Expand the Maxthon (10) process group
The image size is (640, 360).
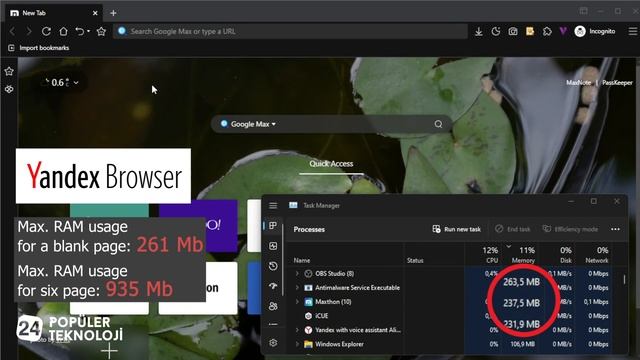[297, 302]
